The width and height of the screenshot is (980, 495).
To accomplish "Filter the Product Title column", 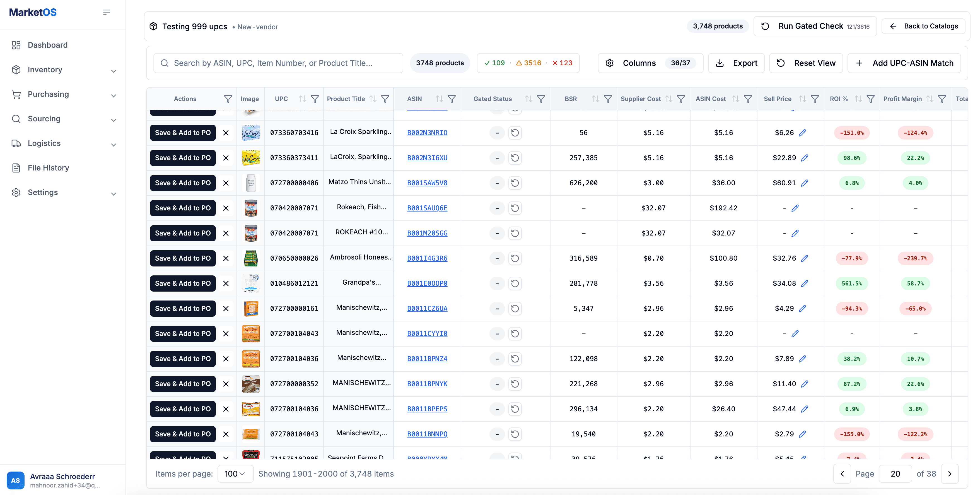I will [385, 99].
